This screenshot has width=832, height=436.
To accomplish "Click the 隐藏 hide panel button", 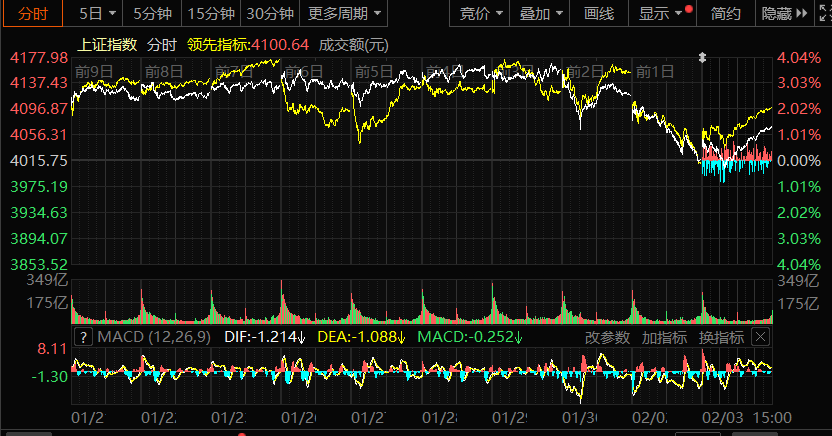I will click(782, 13).
